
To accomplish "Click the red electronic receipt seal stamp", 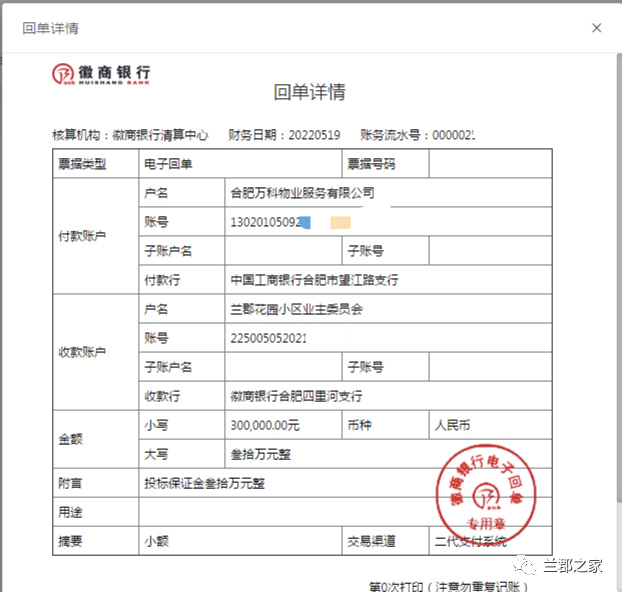I will 486,496.
